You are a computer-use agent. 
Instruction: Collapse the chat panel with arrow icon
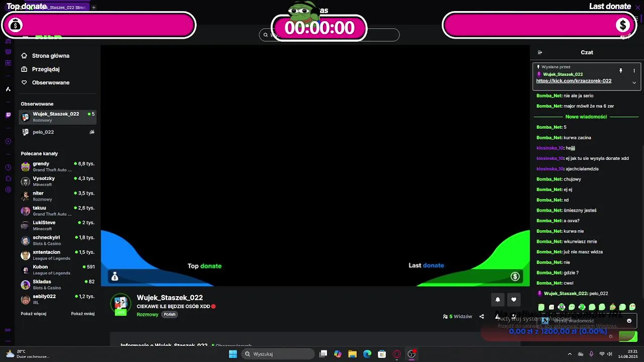pos(540,52)
